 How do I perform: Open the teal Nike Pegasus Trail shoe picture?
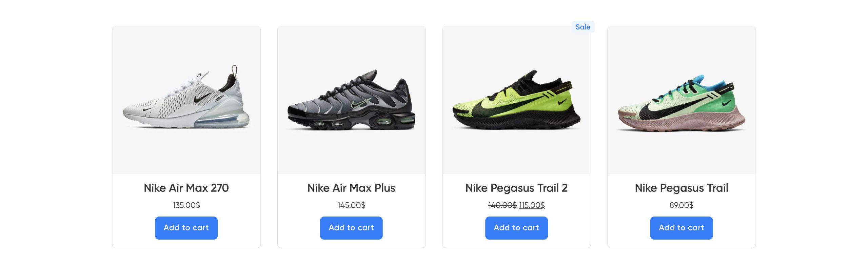point(681,100)
